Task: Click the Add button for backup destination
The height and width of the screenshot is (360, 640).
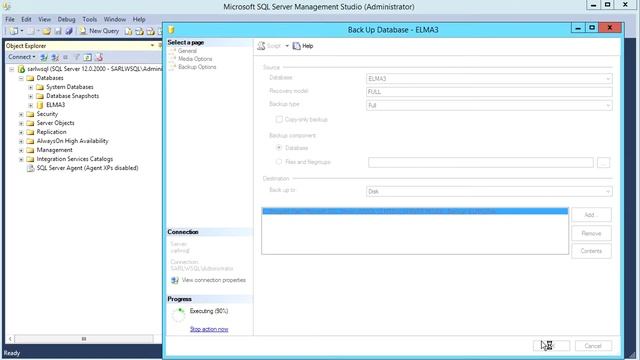Action: (x=591, y=215)
